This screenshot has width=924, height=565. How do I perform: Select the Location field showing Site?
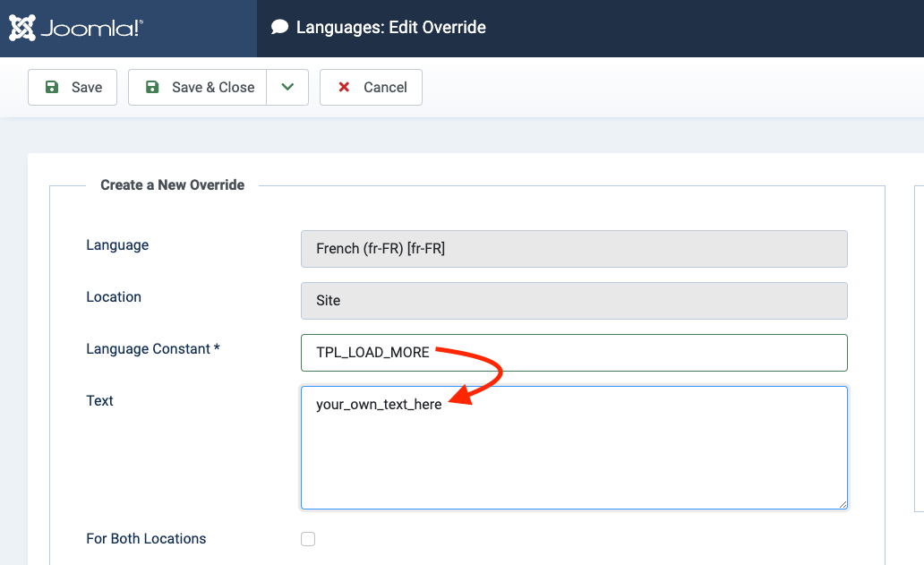[x=574, y=301]
